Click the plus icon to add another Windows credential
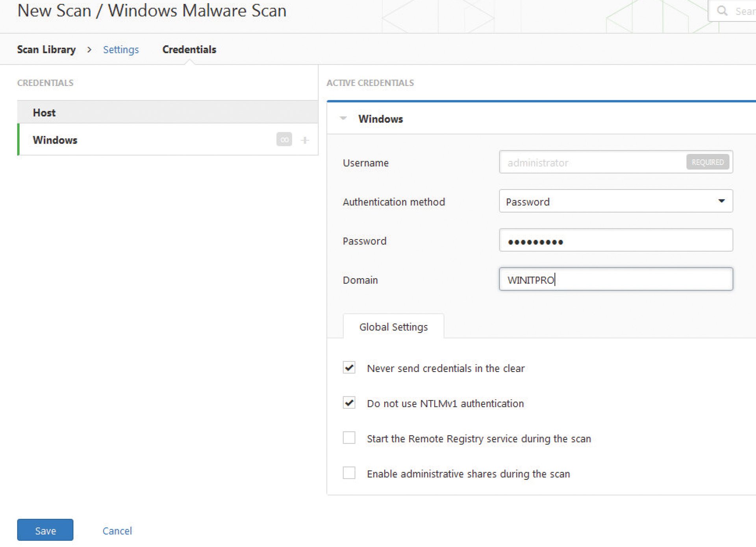 pyautogui.click(x=304, y=140)
